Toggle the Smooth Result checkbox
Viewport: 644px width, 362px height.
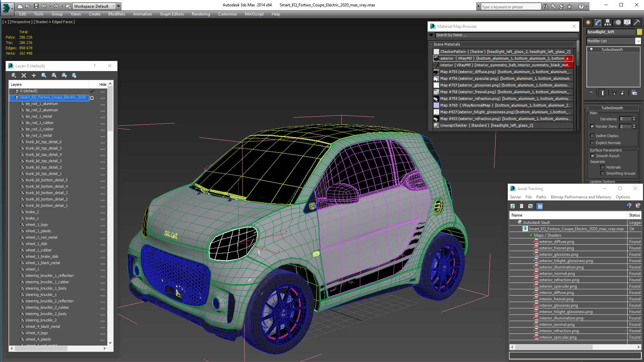[x=592, y=156]
